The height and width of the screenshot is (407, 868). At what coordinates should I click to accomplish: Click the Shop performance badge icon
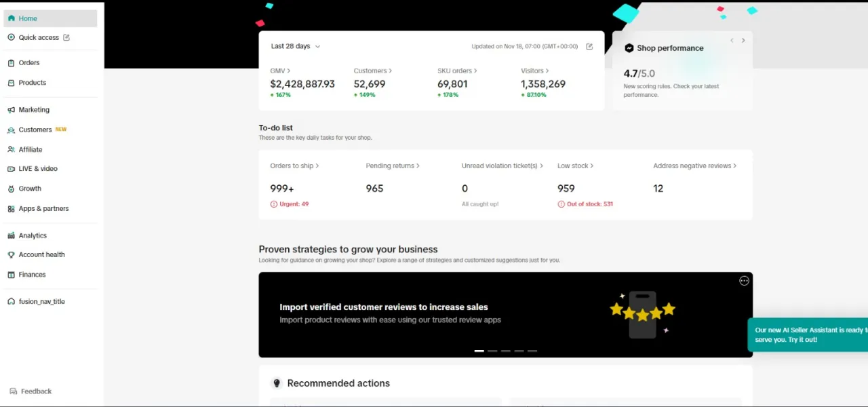click(x=629, y=48)
